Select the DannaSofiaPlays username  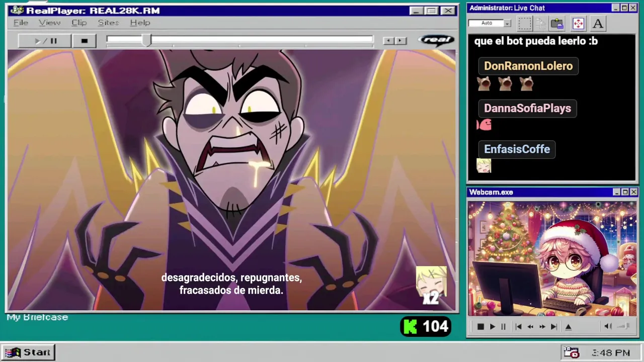click(x=527, y=108)
